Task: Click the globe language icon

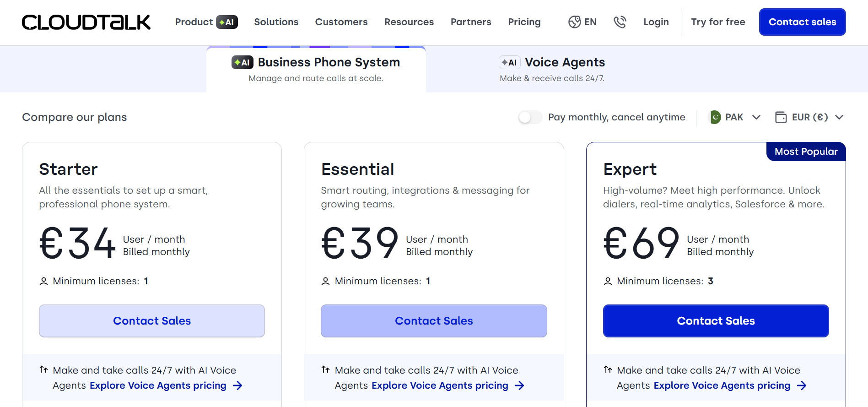Action: 574,22
